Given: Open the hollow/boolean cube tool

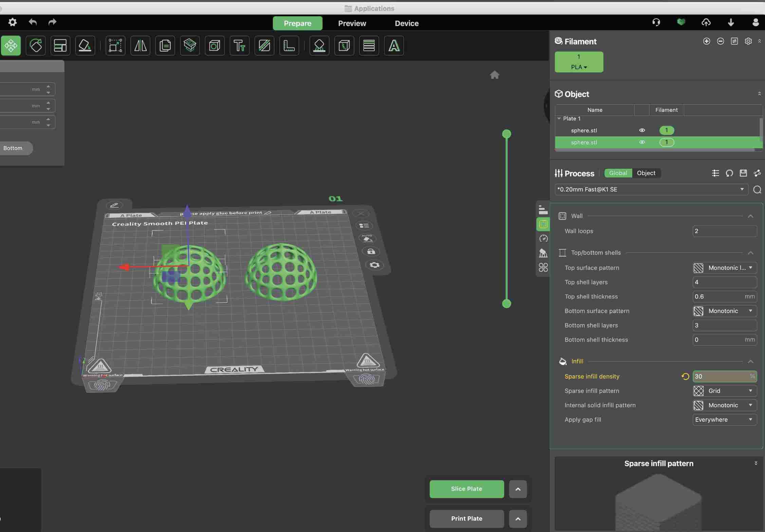Looking at the screenshot, I should pyautogui.click(x=214, y=45).
